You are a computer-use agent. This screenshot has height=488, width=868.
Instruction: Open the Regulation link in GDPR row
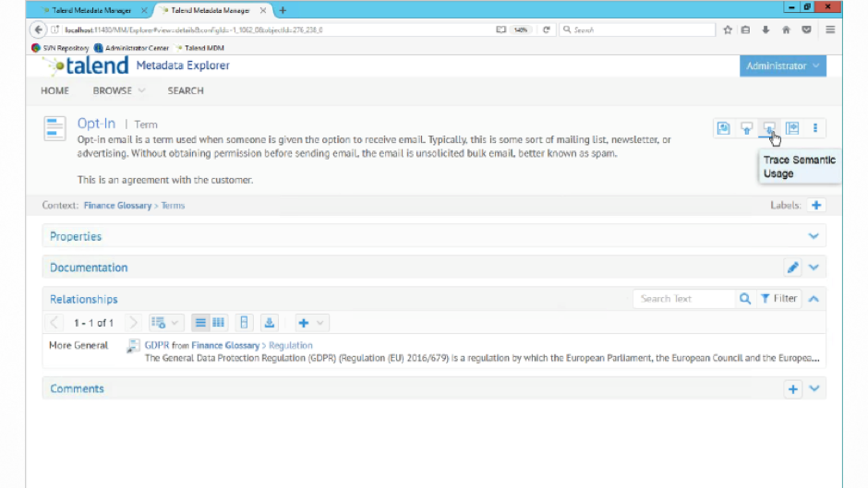(x=291, y=345)
